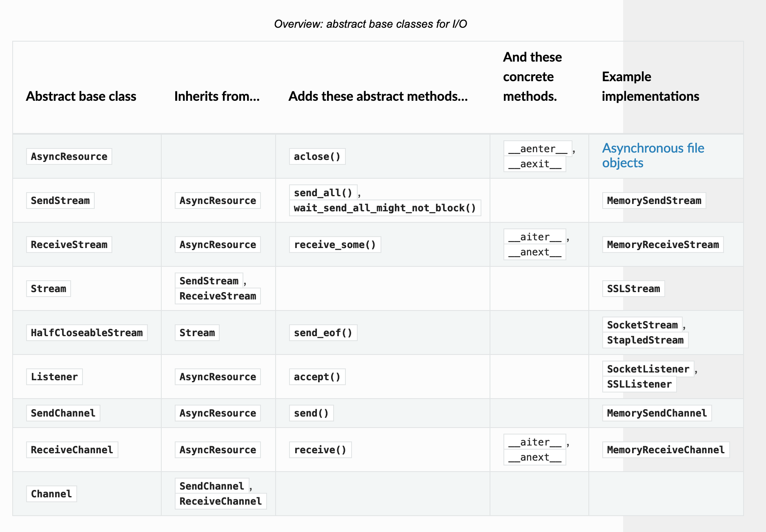Click the send_eof() method
The height and width of the screenshot is (532, 766).
[323, 333]
